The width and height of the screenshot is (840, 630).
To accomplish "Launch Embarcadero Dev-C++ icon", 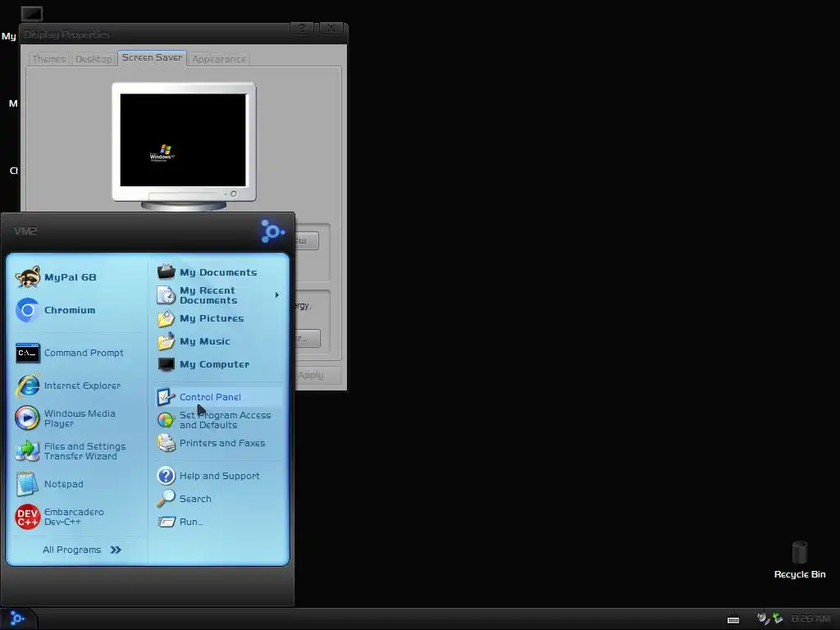I will tap(27, 517).
